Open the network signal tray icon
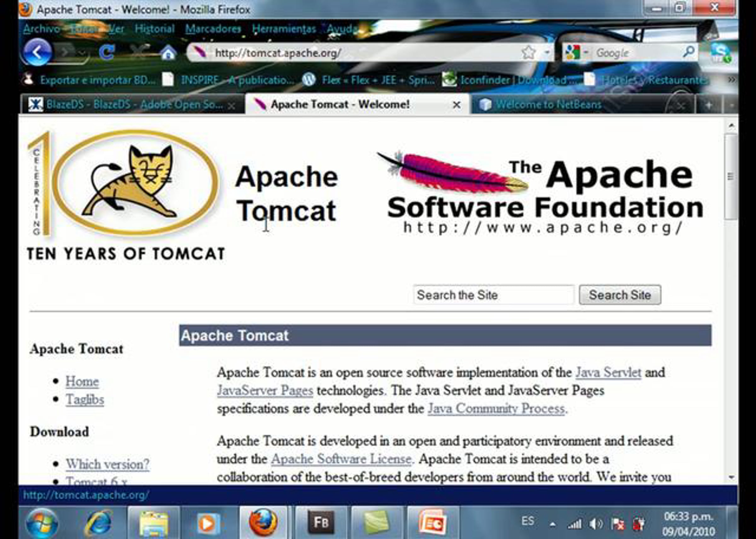756x539 pixels. pos(574,525)
